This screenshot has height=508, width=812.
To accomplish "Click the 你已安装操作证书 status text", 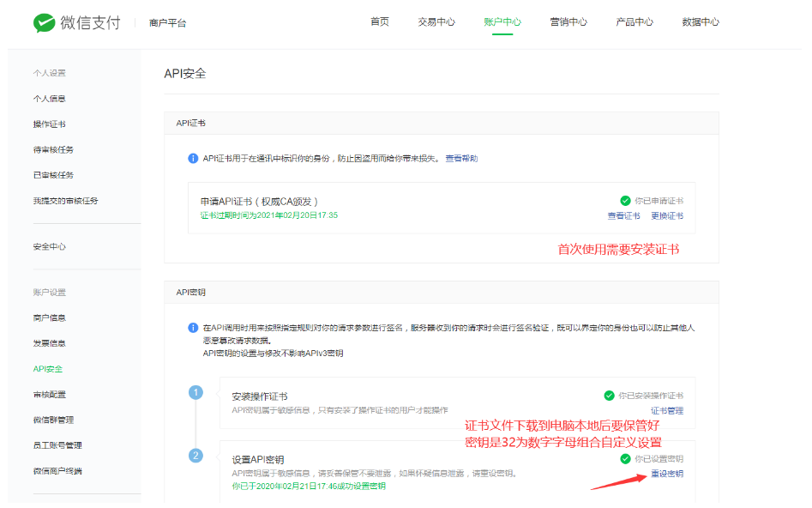I will (651, 396).
